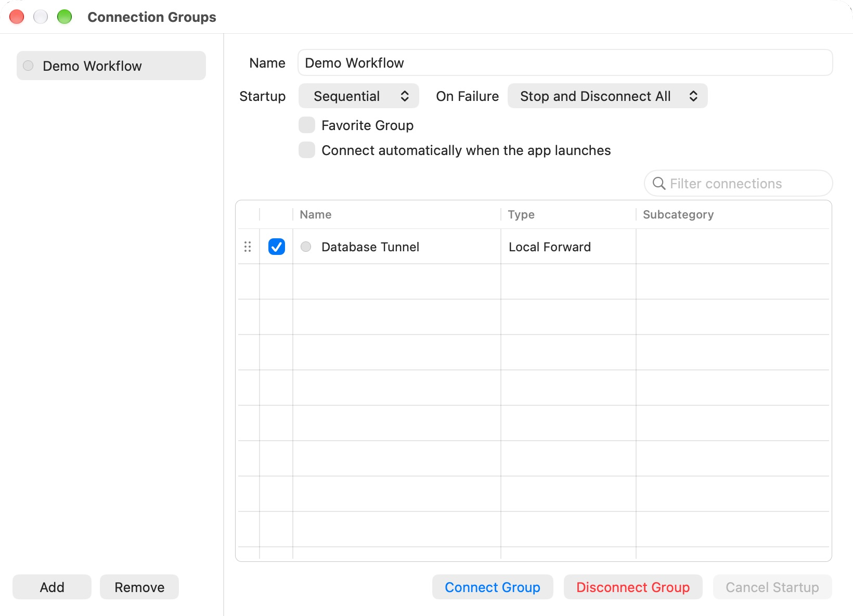Click Disconnect Group button
Image resolution: width=853 pixels, height=616 pixels.
click(633, 587)
